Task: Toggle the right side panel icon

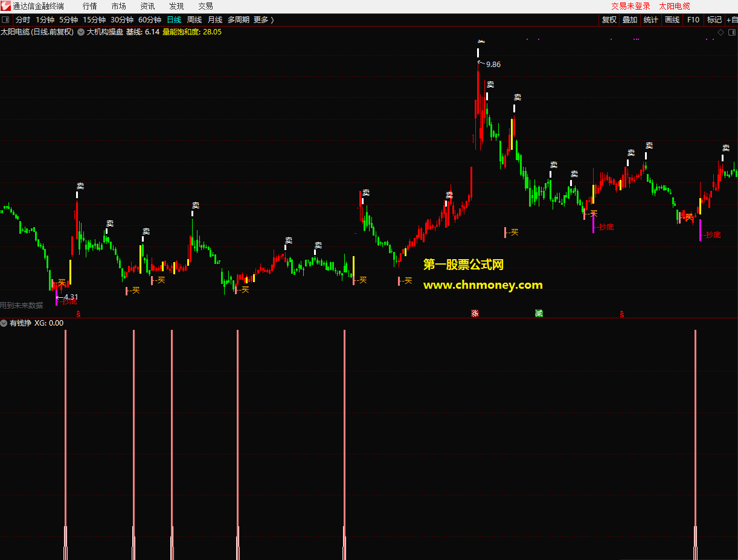Action: 731,32
